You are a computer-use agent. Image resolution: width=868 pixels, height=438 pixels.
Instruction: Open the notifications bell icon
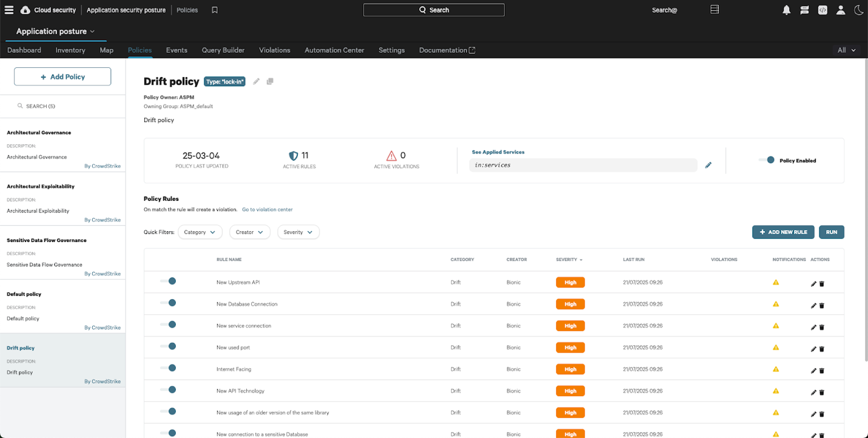pyautogui.click(x=787, y=10)
